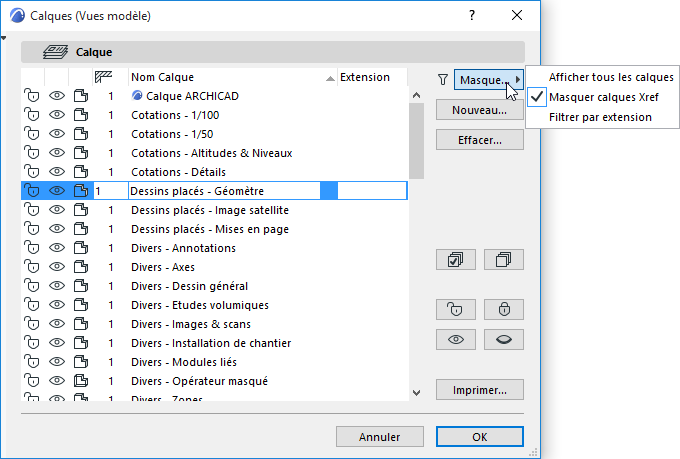
Task: Click the Extension column header
Action: coord(373,77)
